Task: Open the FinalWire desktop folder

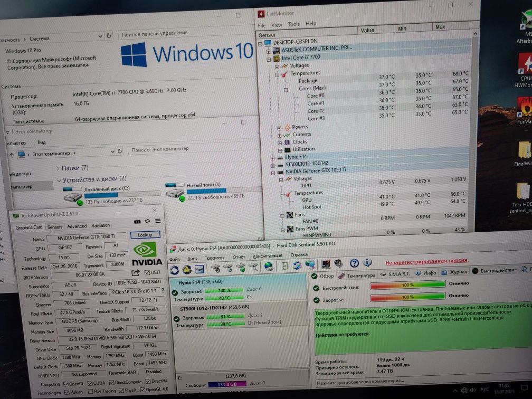Action: 524,154
